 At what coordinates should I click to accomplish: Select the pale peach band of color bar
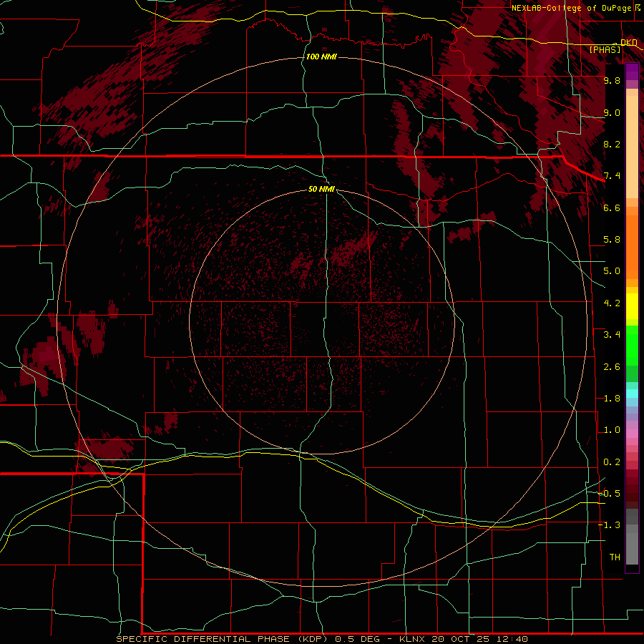(632, 147)
